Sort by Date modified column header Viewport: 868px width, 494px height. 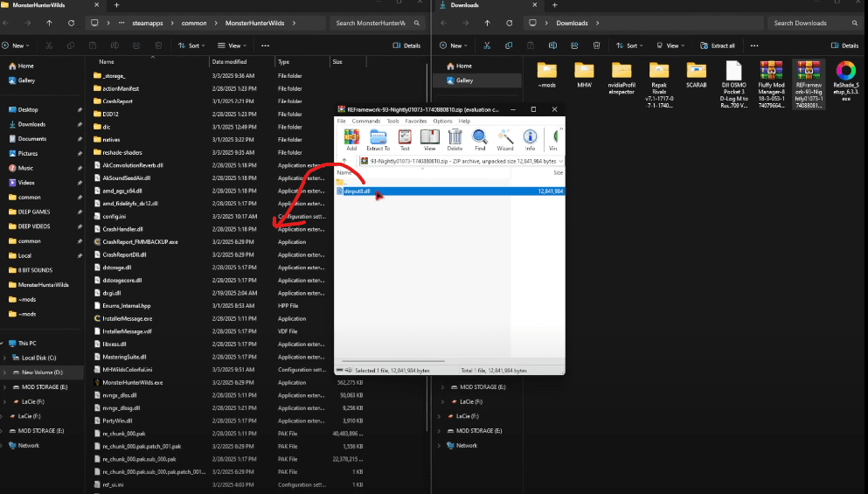coord(229,61)
